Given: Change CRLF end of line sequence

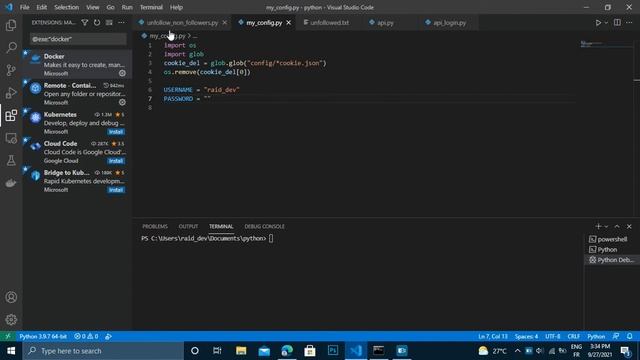Looking at the screenshot, I should coord(573,336).
